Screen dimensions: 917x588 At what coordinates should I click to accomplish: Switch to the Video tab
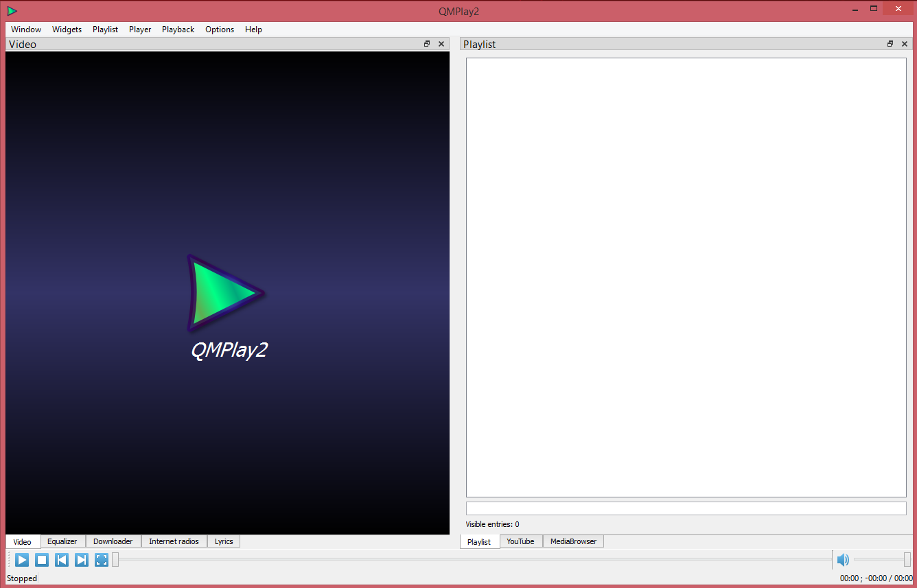pyautogui.click(x=23, y=542)
